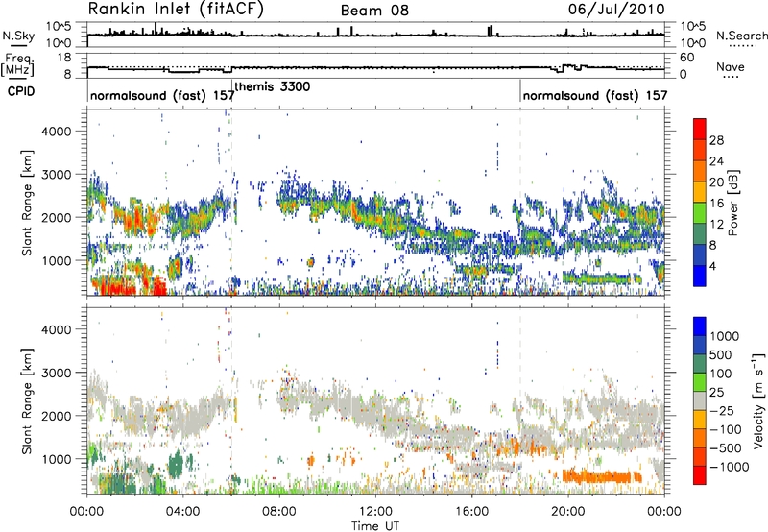Screen dimensions: 768x532
Task: Click the "Freq. [MHz]" axis label
Action: [18, 64]
